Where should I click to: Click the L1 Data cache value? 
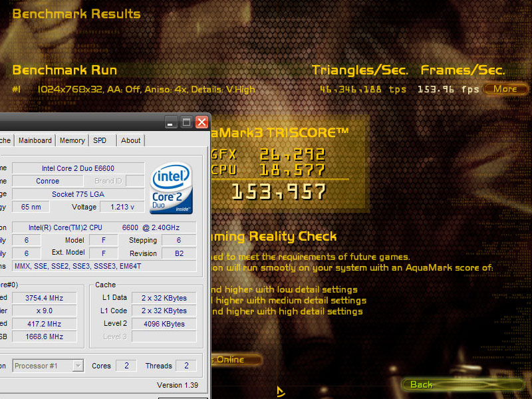164,298
